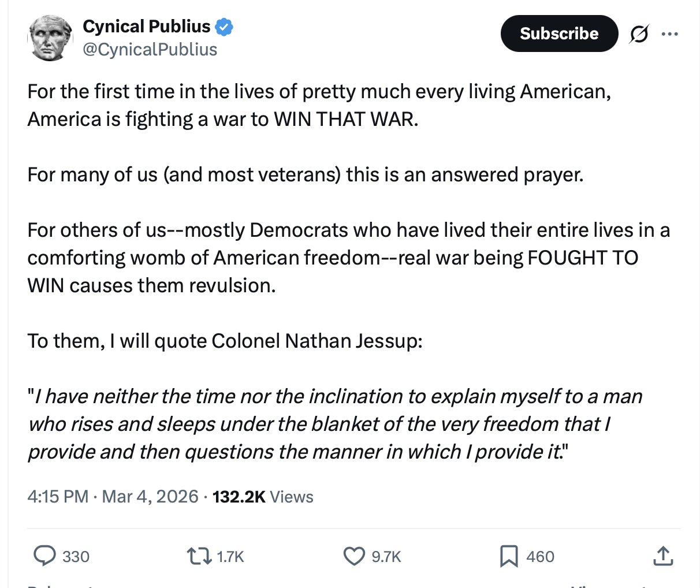This screenshot has height=588, width=700.
Task: Click the 9.7K likes count
Action: 386,557
